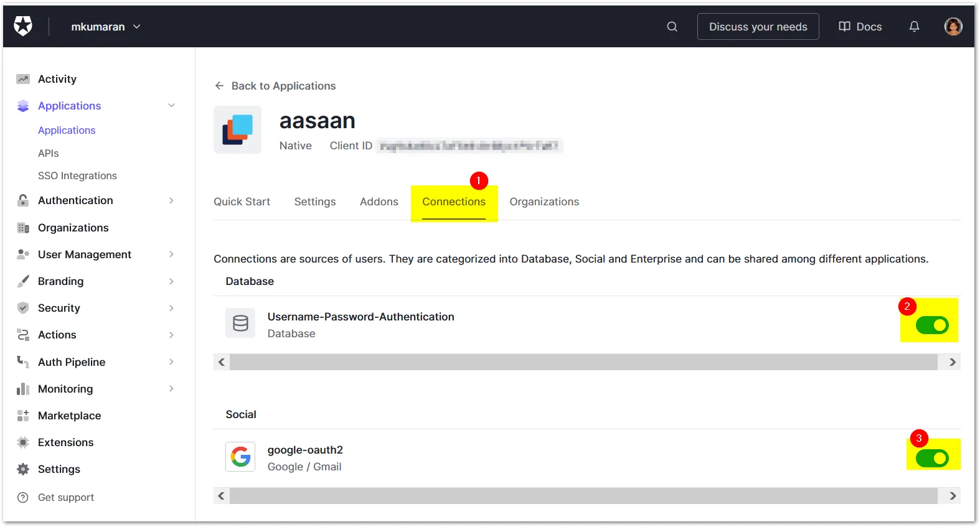Screen dimensions: 980x527
Task: Open Activity in the sidebar
Action: pos(57,79)
